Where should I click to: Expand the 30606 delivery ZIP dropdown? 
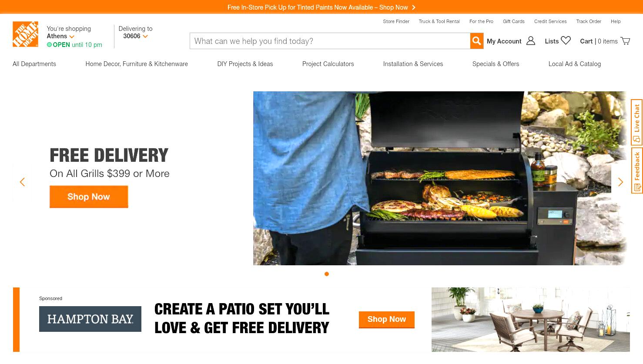pos(145,37)
